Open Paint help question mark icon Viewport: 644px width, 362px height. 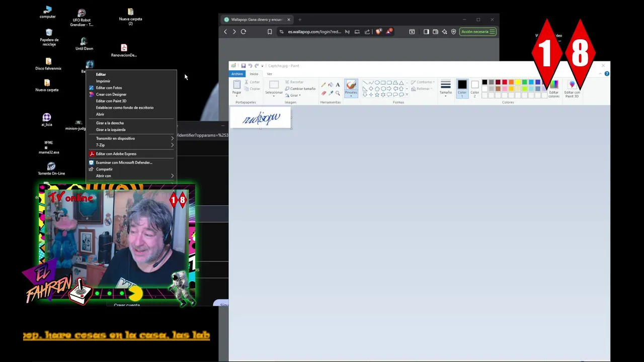tap(607, 74)
